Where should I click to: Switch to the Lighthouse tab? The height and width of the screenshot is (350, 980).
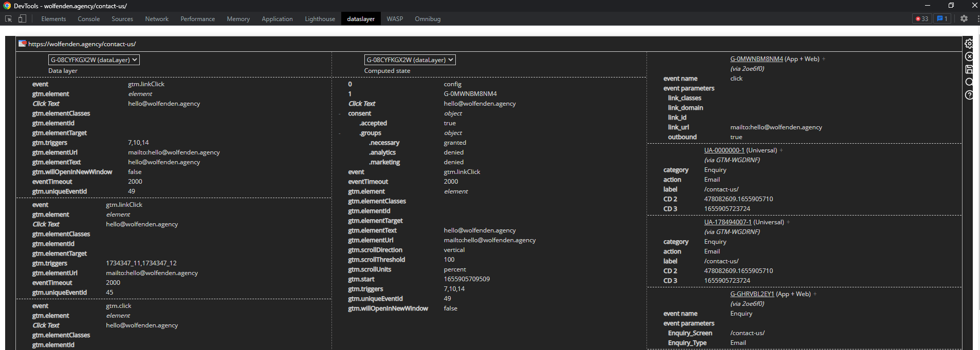[x=320, y=19]
